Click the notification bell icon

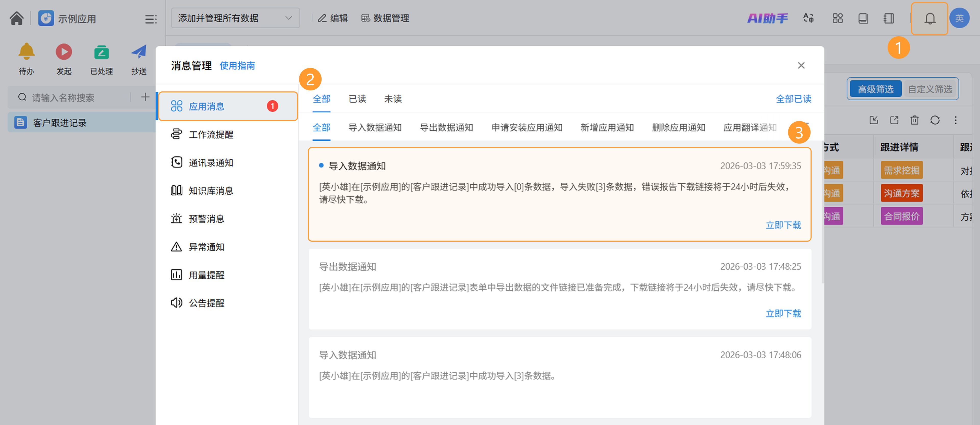(x=929, y=18)
